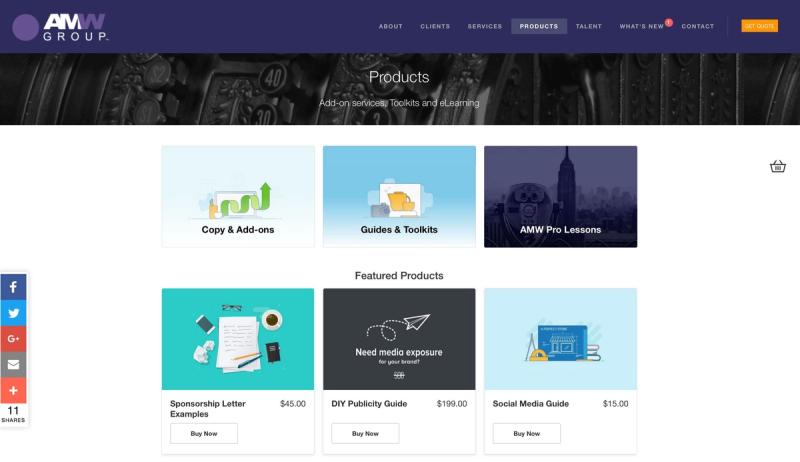
Task: Click the $199.00 price text
Action: pos(452,404)
